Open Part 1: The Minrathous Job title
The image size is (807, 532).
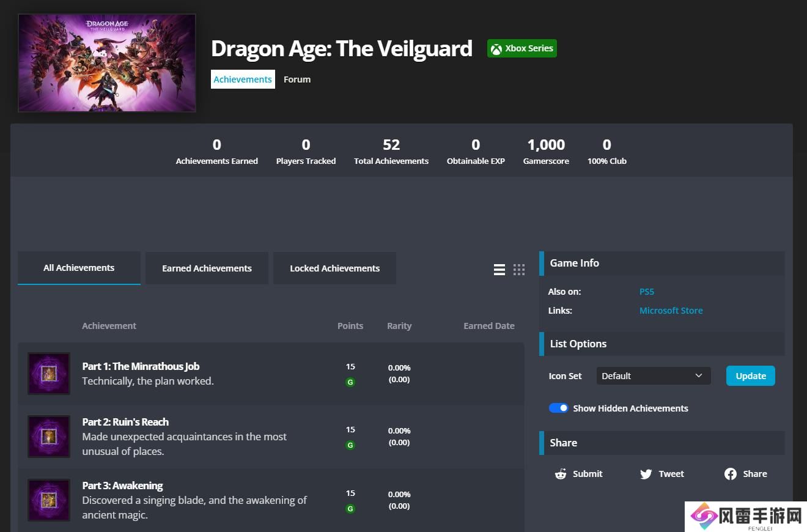click(141, 366)
